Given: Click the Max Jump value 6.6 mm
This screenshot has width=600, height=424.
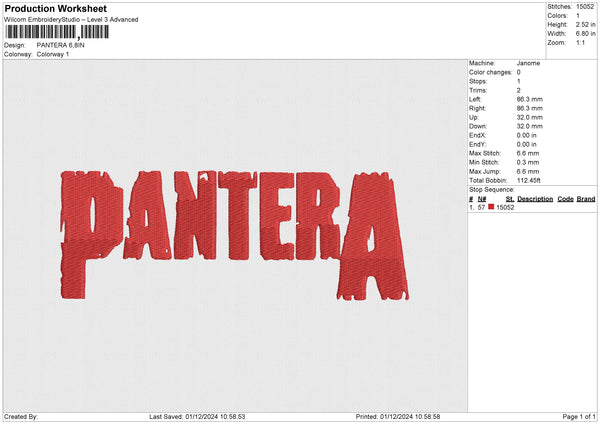Looking at the screenshot, I should coord(528,171).
